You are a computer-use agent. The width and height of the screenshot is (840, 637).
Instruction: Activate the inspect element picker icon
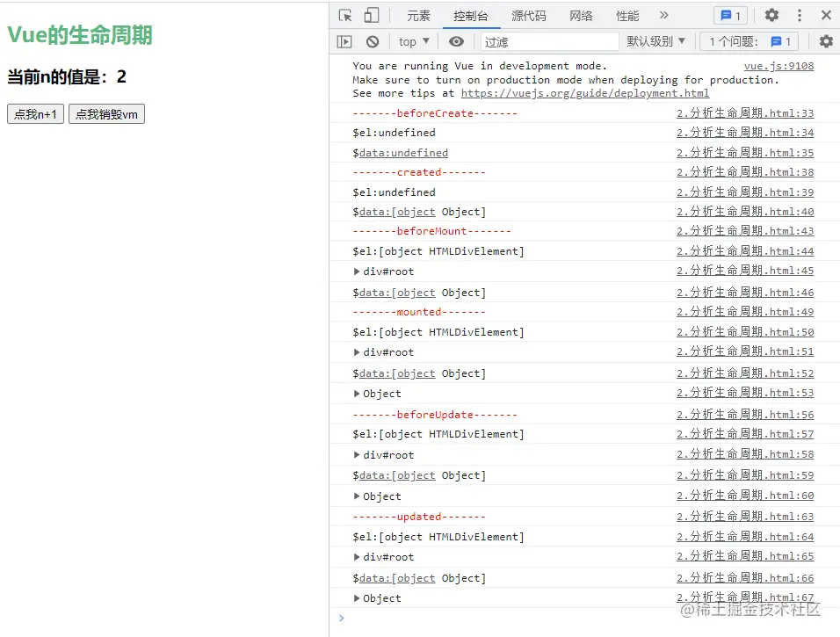coord(345,16)
